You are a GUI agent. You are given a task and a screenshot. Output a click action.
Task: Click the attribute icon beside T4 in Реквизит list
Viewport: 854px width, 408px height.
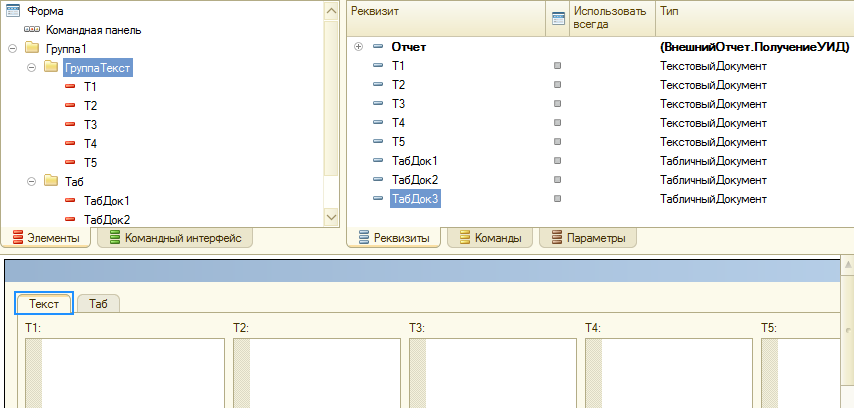[x=377, y=123]
